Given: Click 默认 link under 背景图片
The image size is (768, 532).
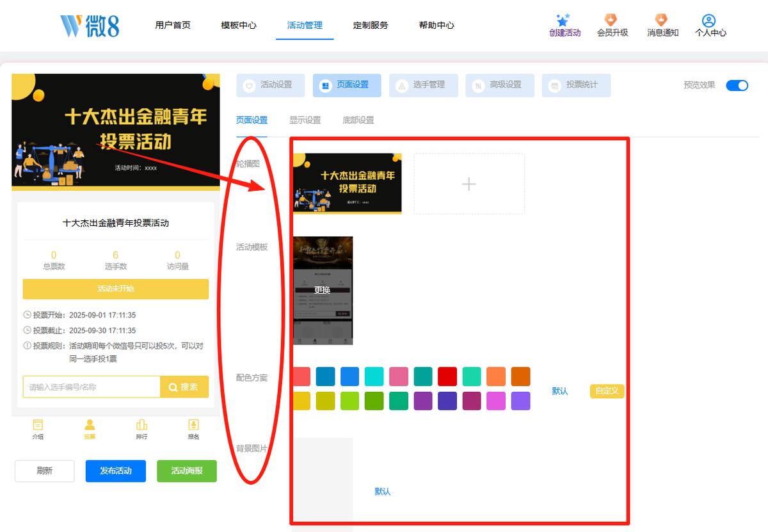Looking at the screenshot, I should (383, 492).
